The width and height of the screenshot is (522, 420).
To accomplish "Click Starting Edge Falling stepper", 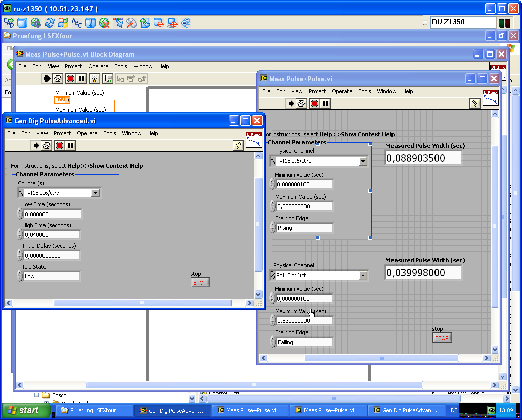I will [x=273, y=342].
